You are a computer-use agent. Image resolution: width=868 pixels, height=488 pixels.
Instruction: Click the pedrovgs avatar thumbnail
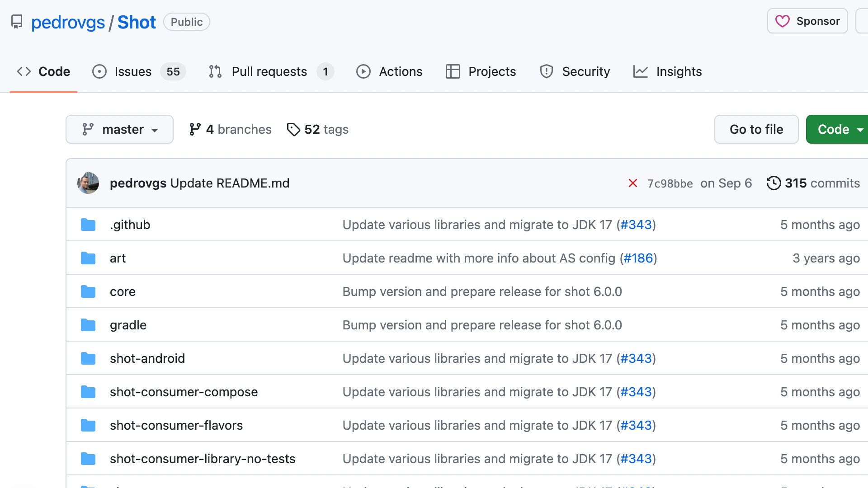88,183
